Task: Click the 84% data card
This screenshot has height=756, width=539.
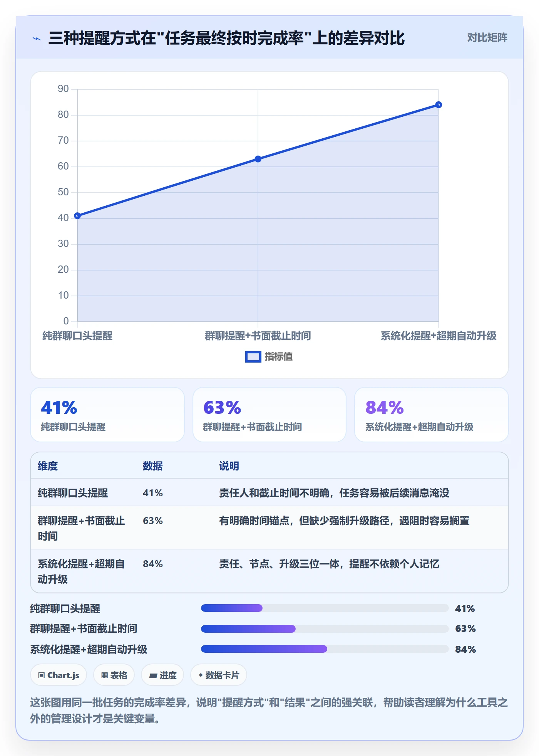Action: click(432, 415)
